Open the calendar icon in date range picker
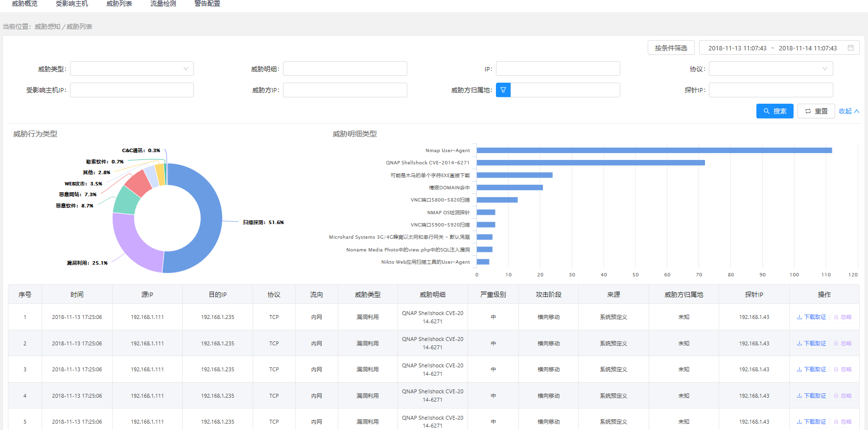Image resolution: width=868 pixels, height=430 pixels. pyautogui.click(x=850, y=48)
